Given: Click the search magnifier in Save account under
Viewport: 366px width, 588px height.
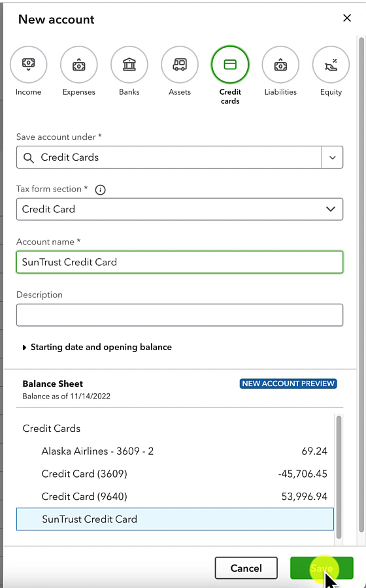Looking at the screenshot, I should tap(29, 157).
